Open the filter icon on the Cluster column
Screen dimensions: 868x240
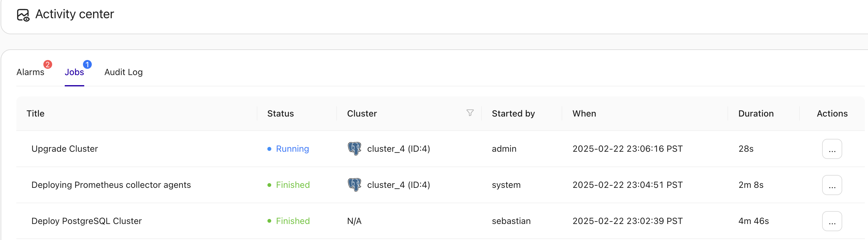pos(470,113)
